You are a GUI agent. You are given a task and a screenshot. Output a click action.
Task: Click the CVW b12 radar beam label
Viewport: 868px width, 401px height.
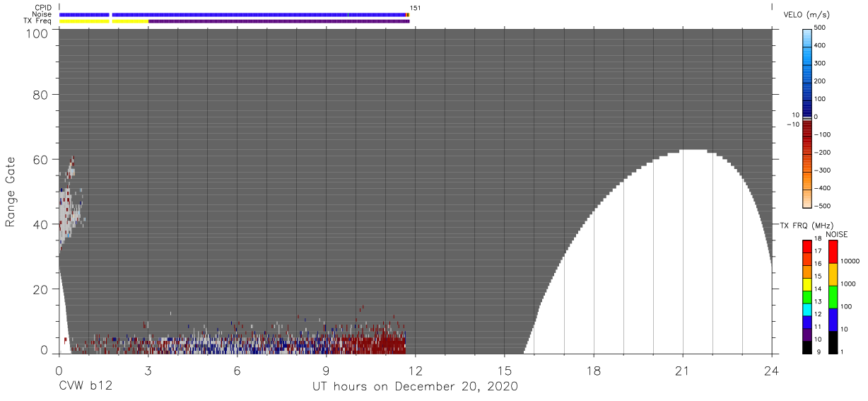tap(86, 387)
